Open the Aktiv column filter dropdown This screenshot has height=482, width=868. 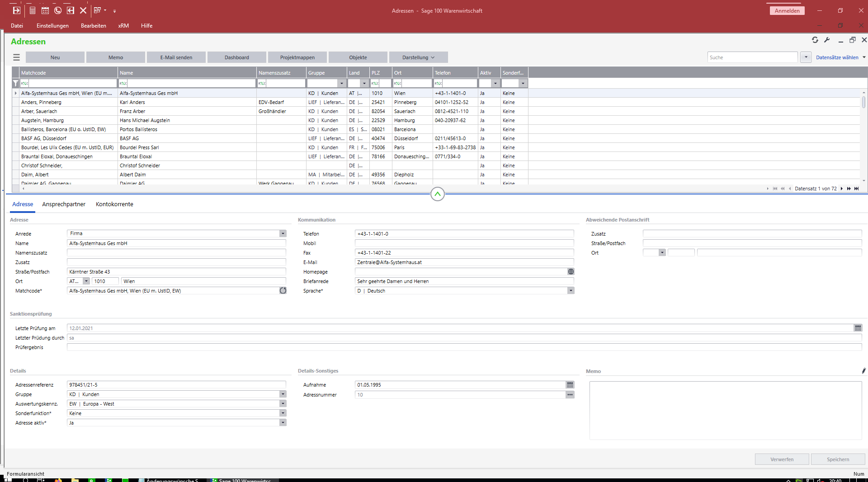pyautogui.click(x=495, y=83)
